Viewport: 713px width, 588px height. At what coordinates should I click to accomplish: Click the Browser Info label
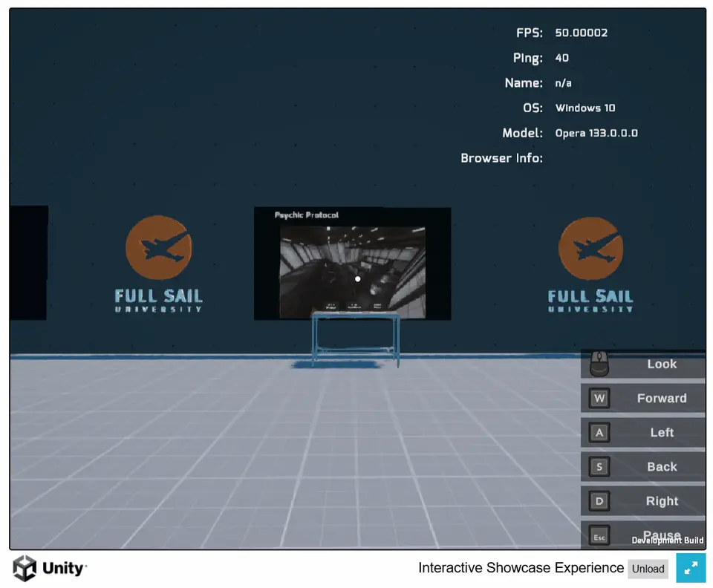pos(501,158)
